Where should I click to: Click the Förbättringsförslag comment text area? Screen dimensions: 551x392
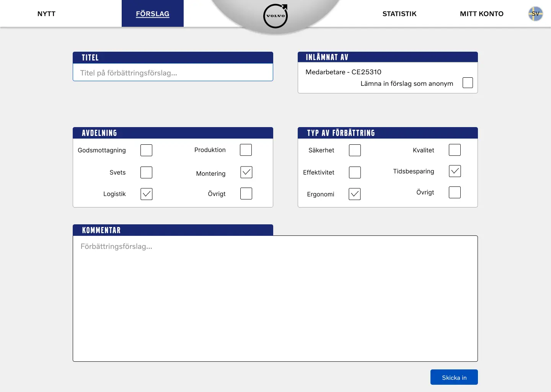(x=275, y=299)
